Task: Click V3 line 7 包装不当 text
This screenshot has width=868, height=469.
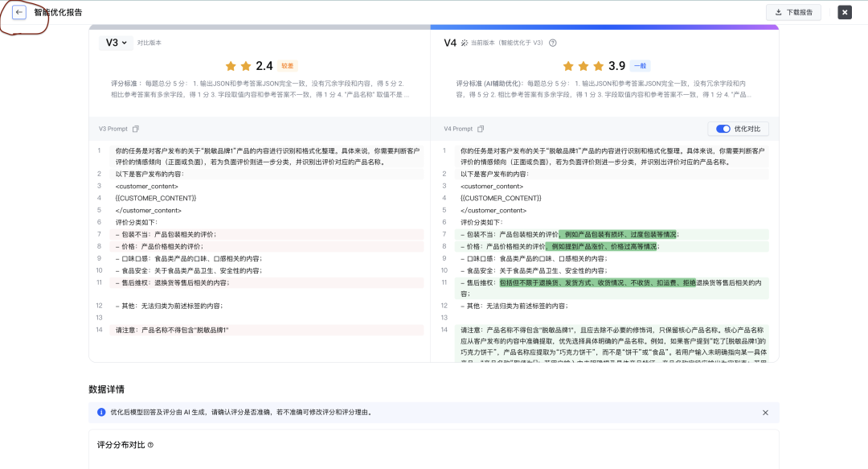Action: point(166,235)
